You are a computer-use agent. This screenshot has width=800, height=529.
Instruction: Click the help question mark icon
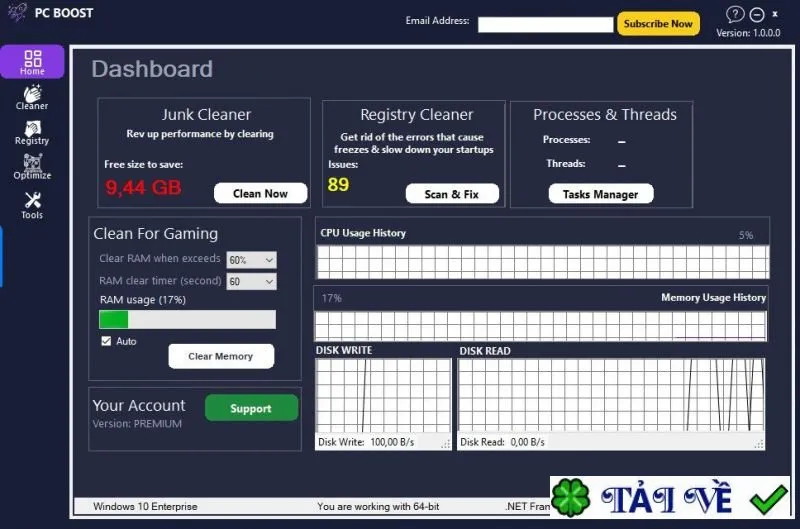pyautogui.click(x=735, y=14)
